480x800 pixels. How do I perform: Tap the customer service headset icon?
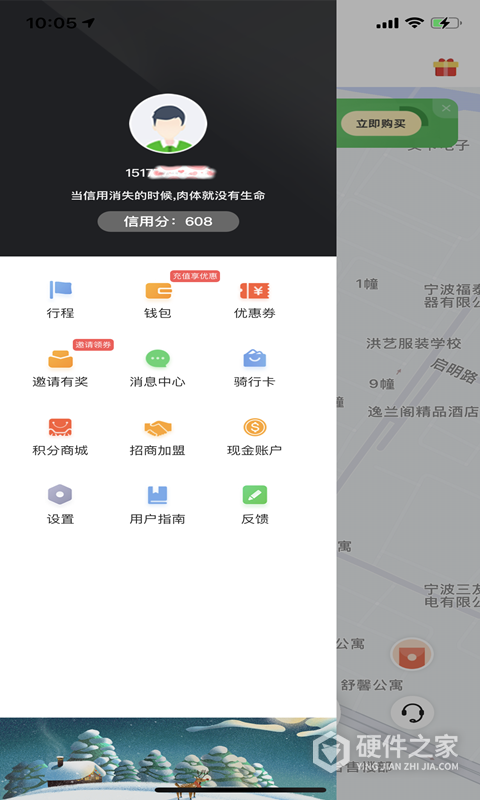tap(412, 712)
